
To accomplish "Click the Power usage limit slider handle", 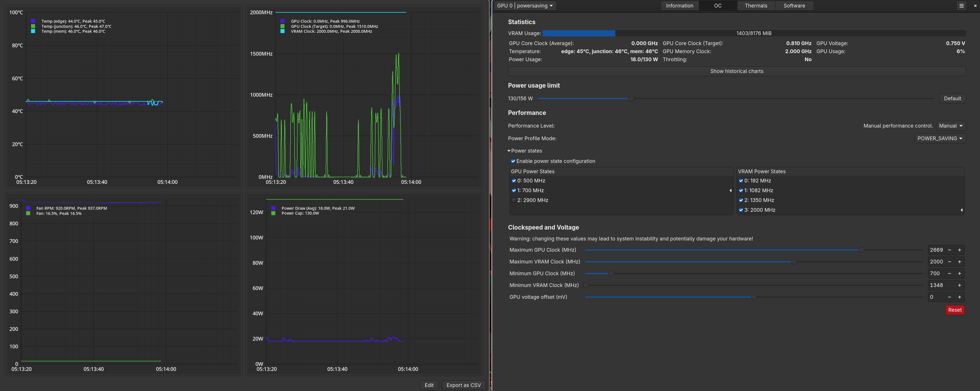I will tap(631, 99).
